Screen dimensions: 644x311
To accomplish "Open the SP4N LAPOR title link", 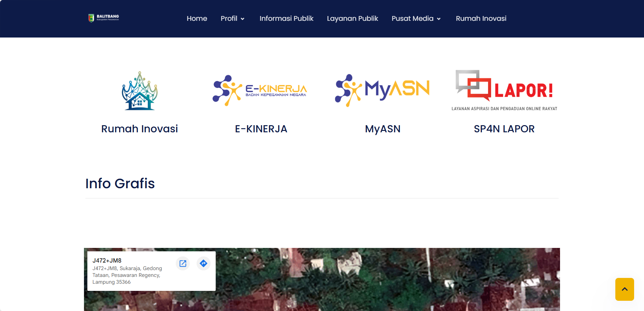I will pos(504,129).
